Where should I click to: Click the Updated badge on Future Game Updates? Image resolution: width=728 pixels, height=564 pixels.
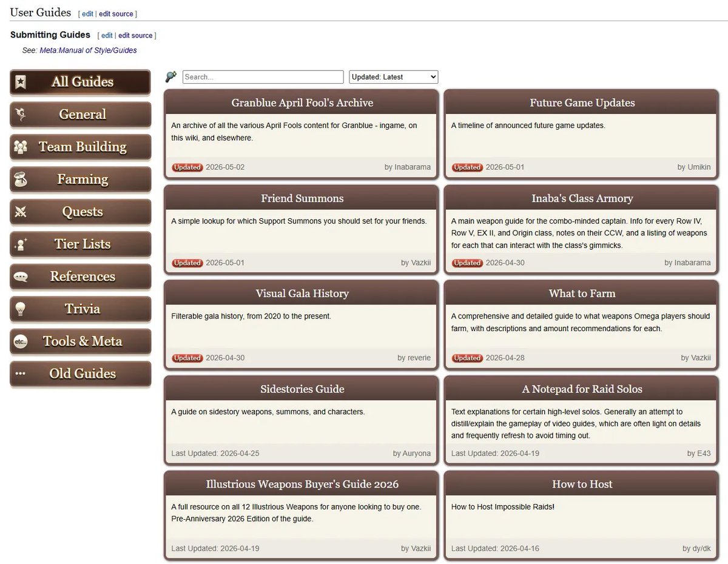tap(467, 167)
